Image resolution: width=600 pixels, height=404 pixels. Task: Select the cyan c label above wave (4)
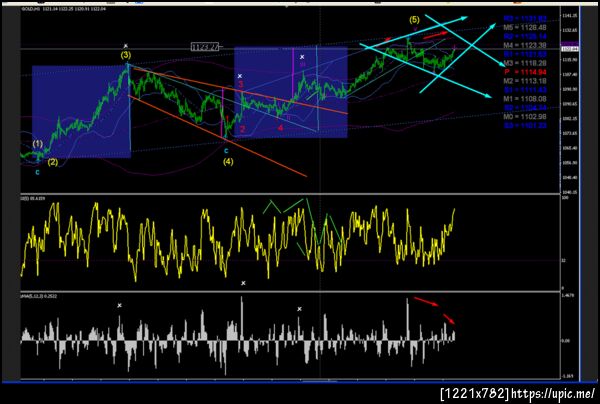click(226, 151)
